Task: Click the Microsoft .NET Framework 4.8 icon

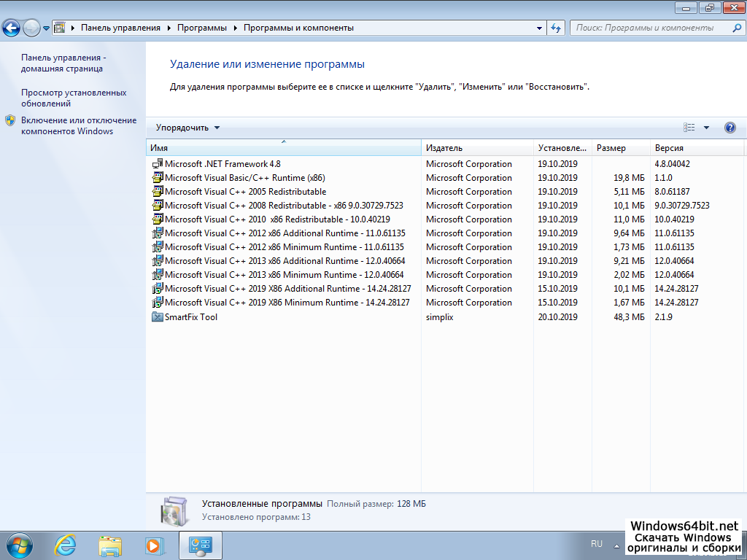Action: pyautogui.click(x=158, y=164)
